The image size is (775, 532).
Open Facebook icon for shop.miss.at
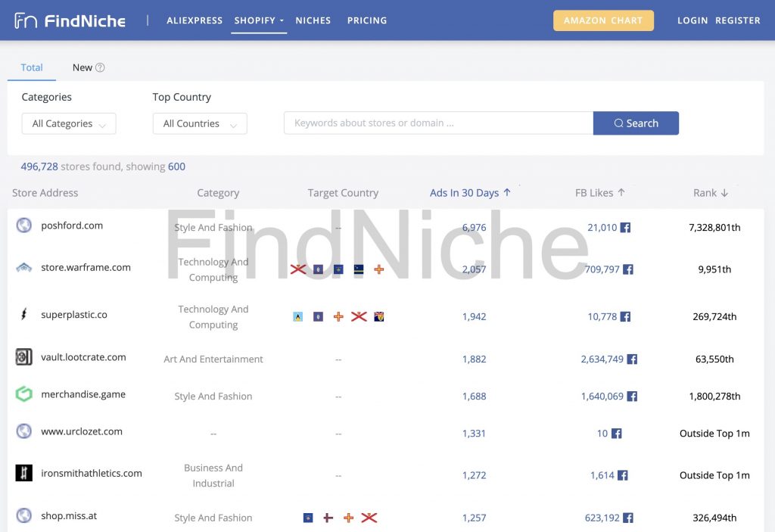pyautogui.click(x=627, y=518)
